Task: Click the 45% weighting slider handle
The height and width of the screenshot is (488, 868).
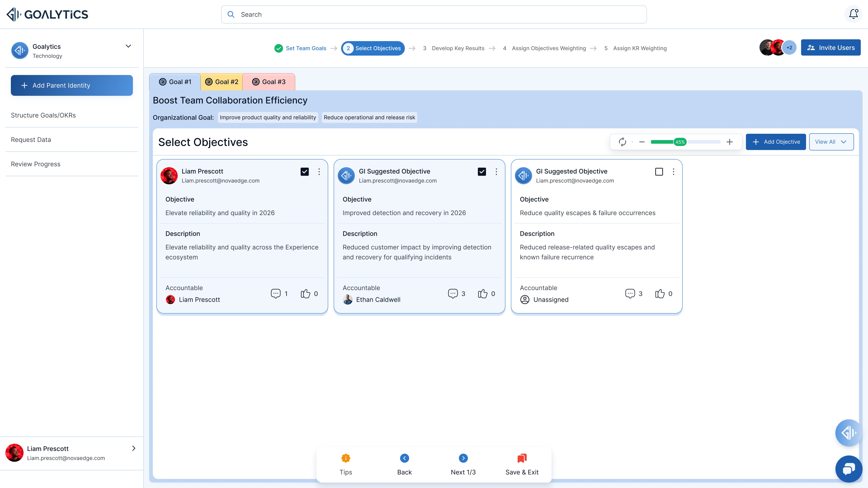Action: [x=680, y=142]
